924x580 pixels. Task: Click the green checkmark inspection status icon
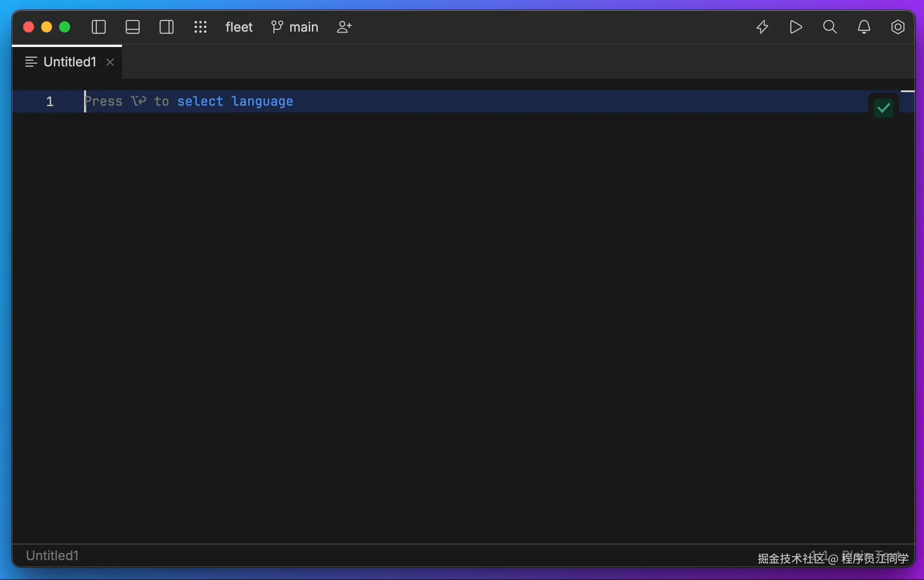(883, 108)
